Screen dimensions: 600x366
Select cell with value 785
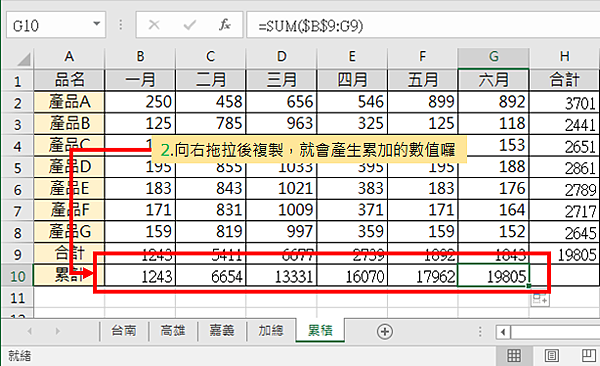[210, 124]
